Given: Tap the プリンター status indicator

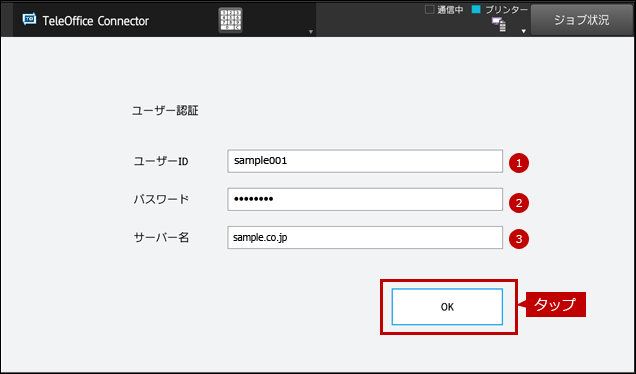Looking at the screenshot, I should 500,10.
